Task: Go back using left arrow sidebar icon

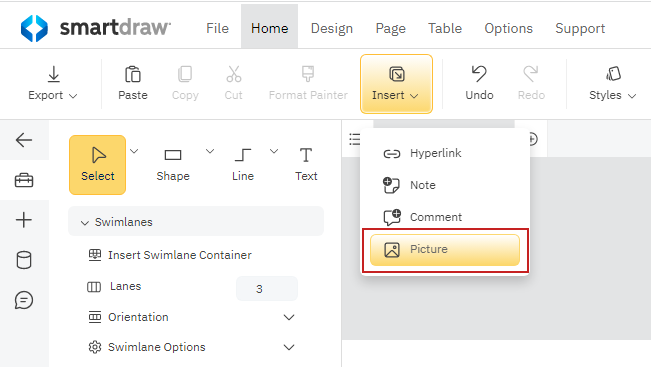Action: click(24, 140)
